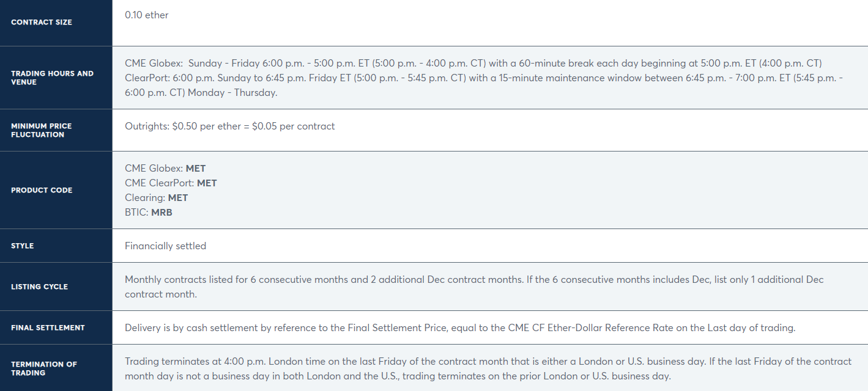Click the ClearPort maintenance window text
The image size is (868, 391).
click(x=484, y=86)
